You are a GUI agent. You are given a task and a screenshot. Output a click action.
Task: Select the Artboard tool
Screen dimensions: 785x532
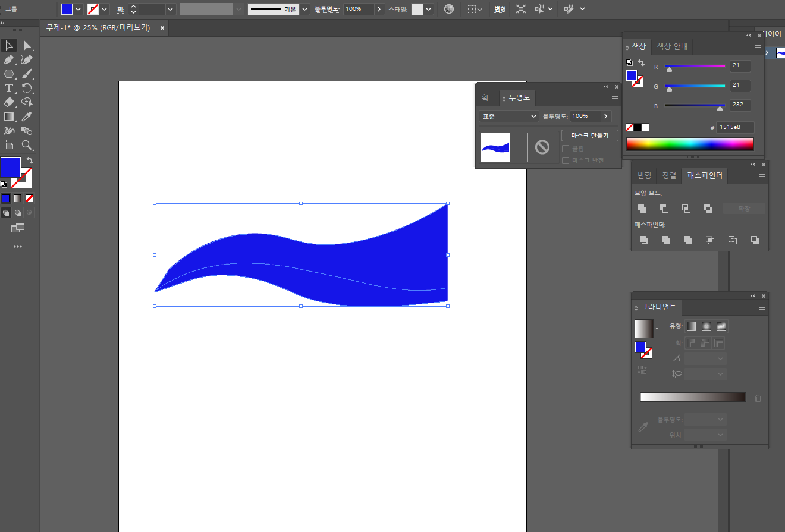9,145
